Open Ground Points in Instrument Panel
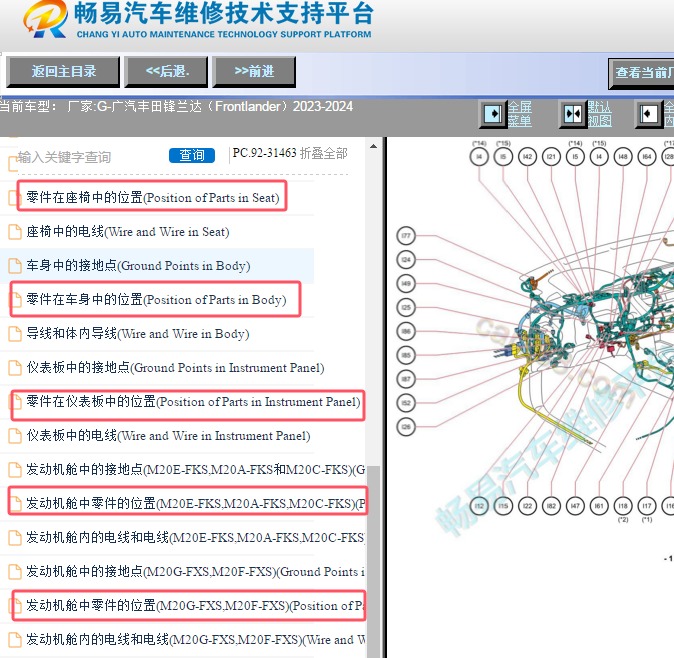Viewport: 674px width, 658px height. [175, 367]
